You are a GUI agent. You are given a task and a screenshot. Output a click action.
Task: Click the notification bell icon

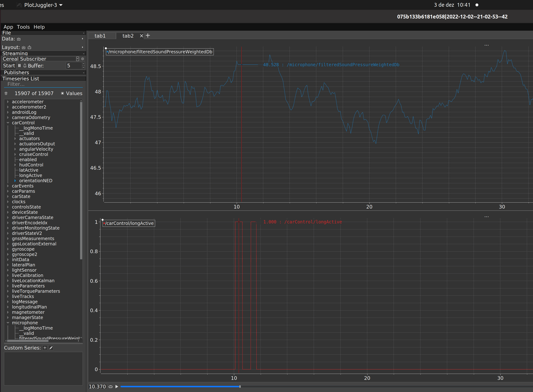coord(25,66)
